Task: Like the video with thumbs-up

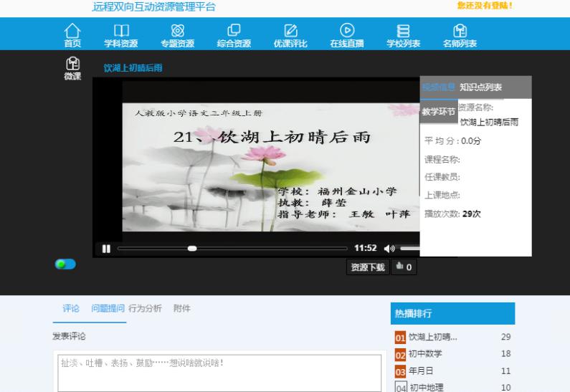Action: (x=404, y=267)
